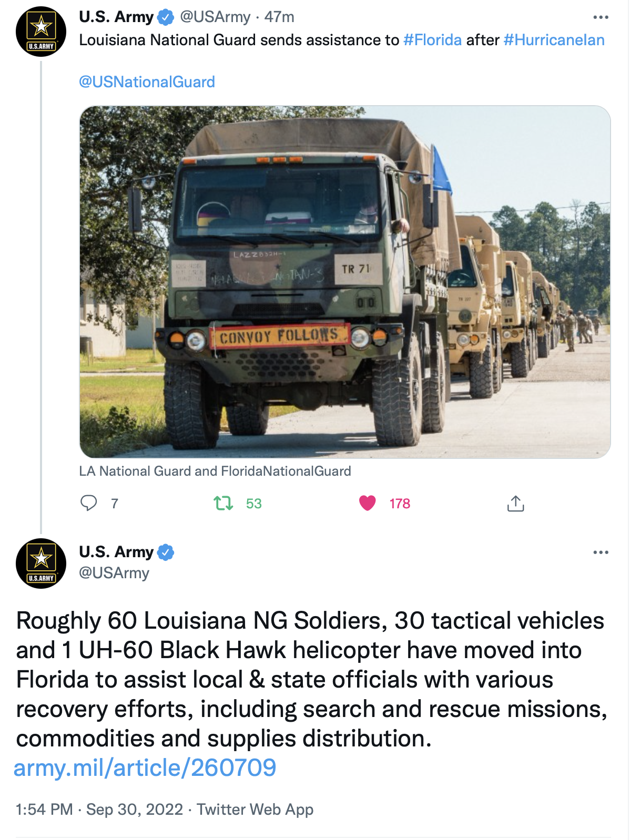Click the top @USArmy handle
This screenshot has height=840, width=630.
pos(215,17)
